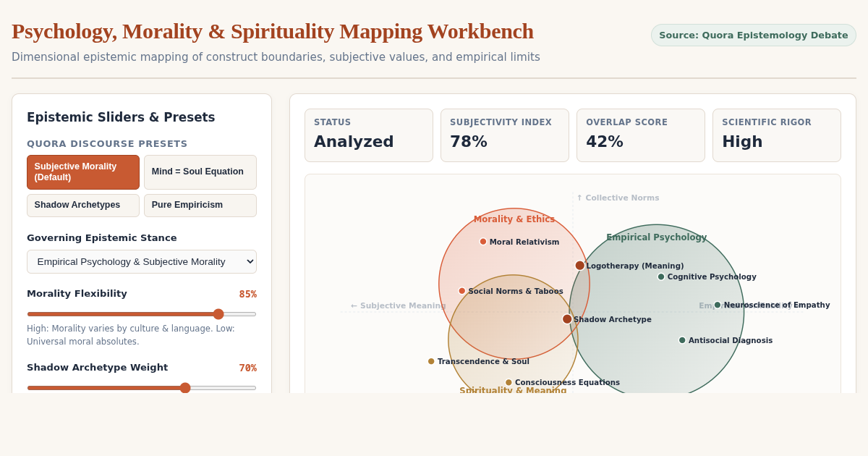Adjust the Shadow Archetype Weight slider handle
The height and width of the screenshot is (456, 868).
point(185,388)
